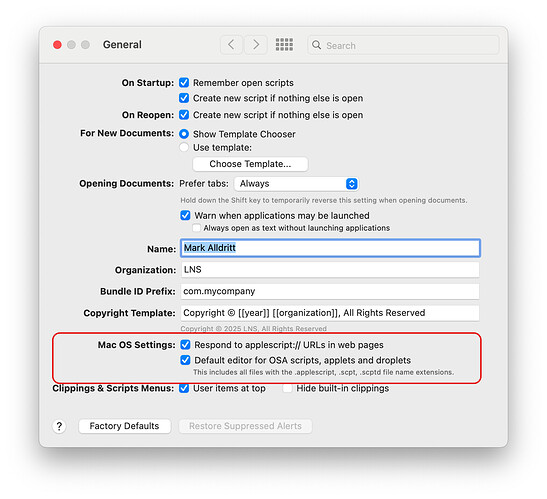Image resolution: width=547 pixels, height=499 pixels.
Task: Open the Prefer tabs Always dropdown
Action: [x=296, y=184]
